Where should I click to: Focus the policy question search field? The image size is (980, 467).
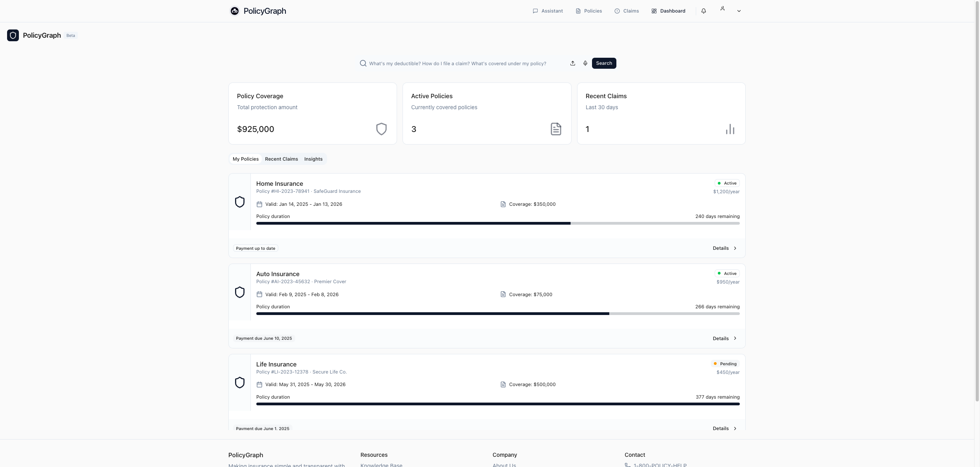[458, 64]
